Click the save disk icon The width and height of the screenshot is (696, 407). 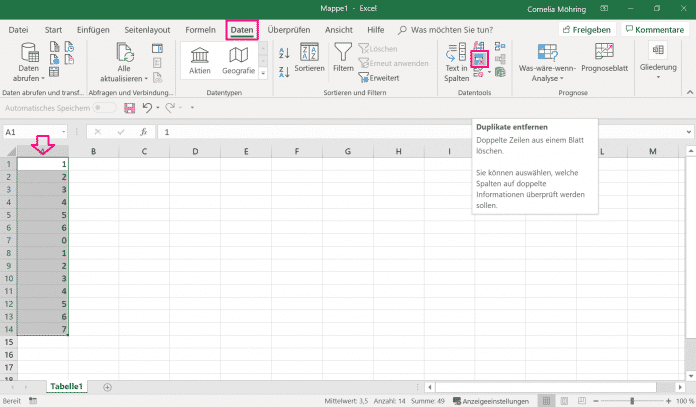click(129, 107)
